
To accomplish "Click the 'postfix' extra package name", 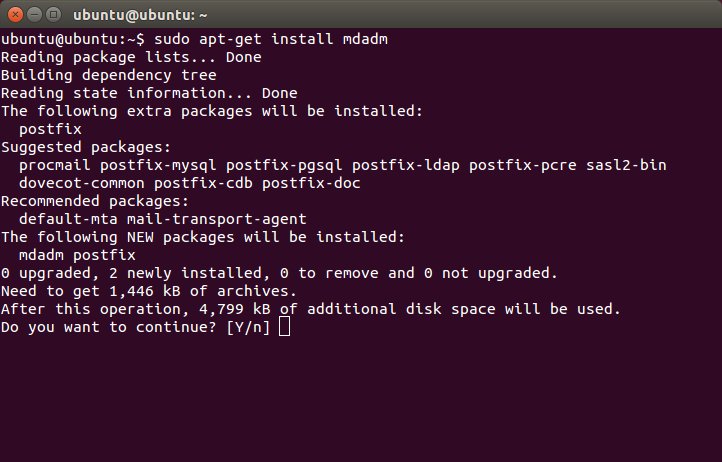I will (50, 129).
